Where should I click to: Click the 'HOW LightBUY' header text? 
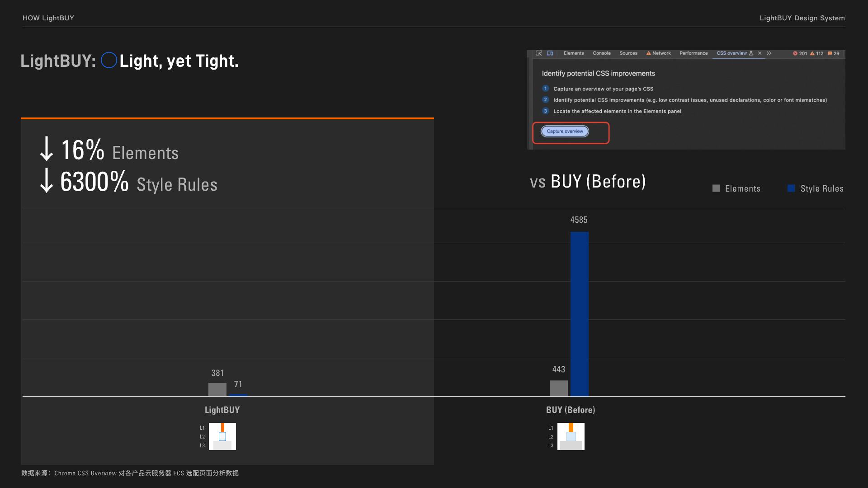pyautogui.click(x=48, y=18)
